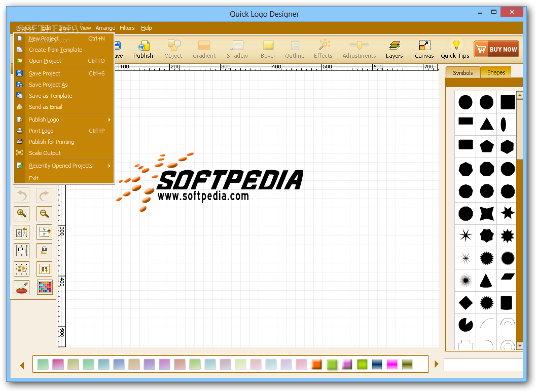Screen dimensions: 537x392
Task: Choose Open Project menu entry
Action: pos(64,61)
